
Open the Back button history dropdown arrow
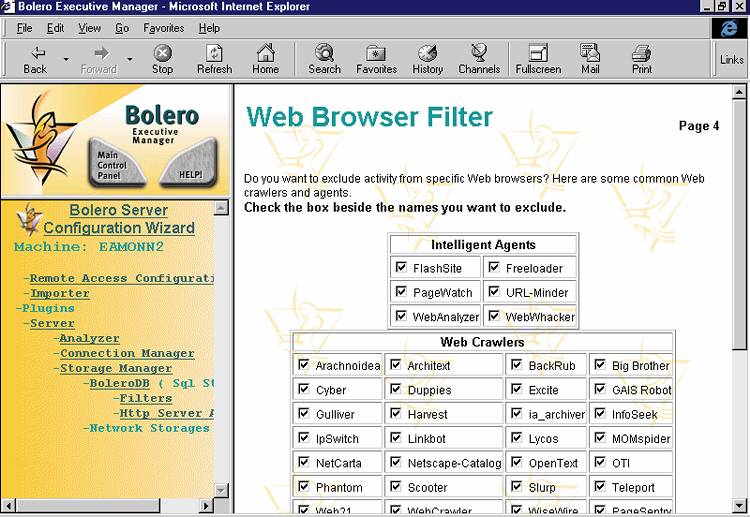pos(66,59)
